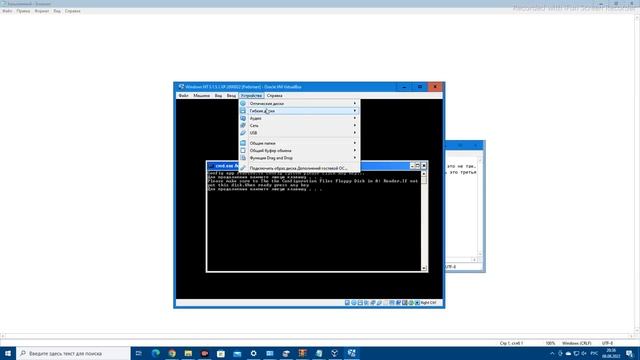Close the cmd.exe window inside the VM

coord(424,166)
